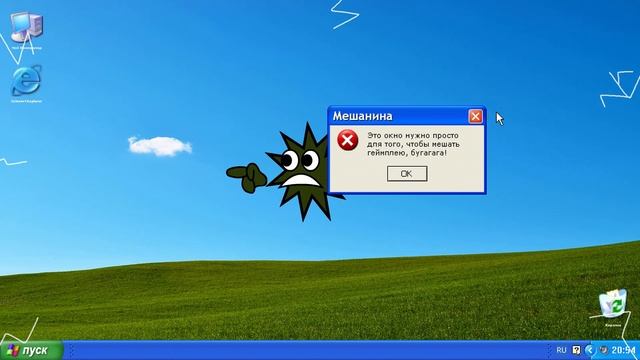Click the help question mark tray icon

tap(576, 350)
